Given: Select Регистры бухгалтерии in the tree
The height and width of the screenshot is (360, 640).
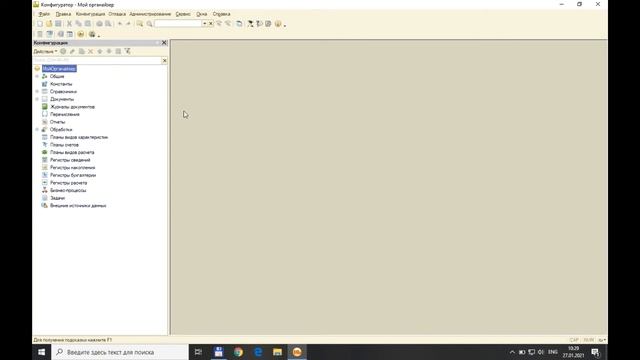Looking at the screenshot, I should 73,175.
